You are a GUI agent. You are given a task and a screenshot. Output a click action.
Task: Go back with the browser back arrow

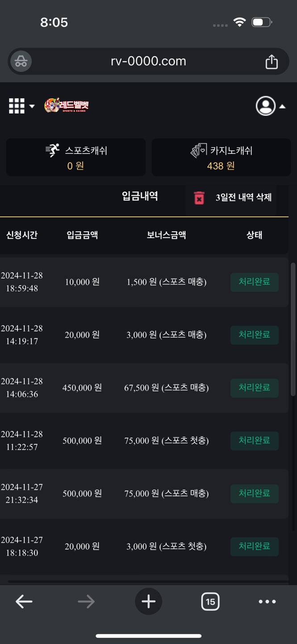tap(24, 602)
